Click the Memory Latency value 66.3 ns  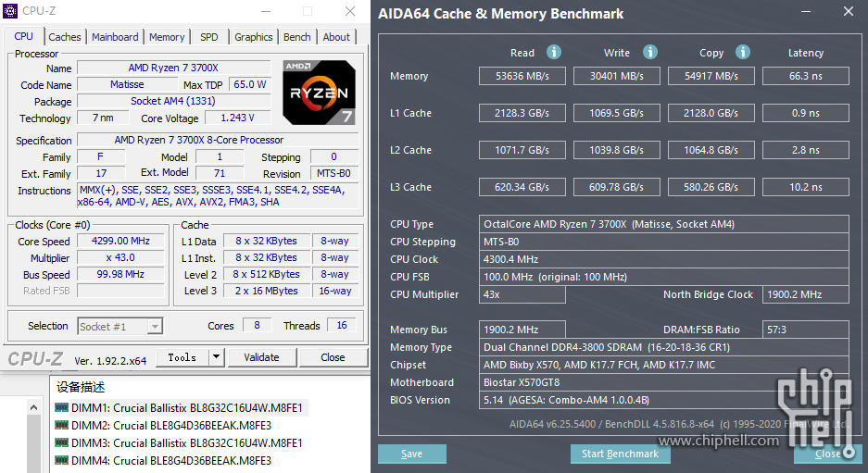click(x=805, y=76)
